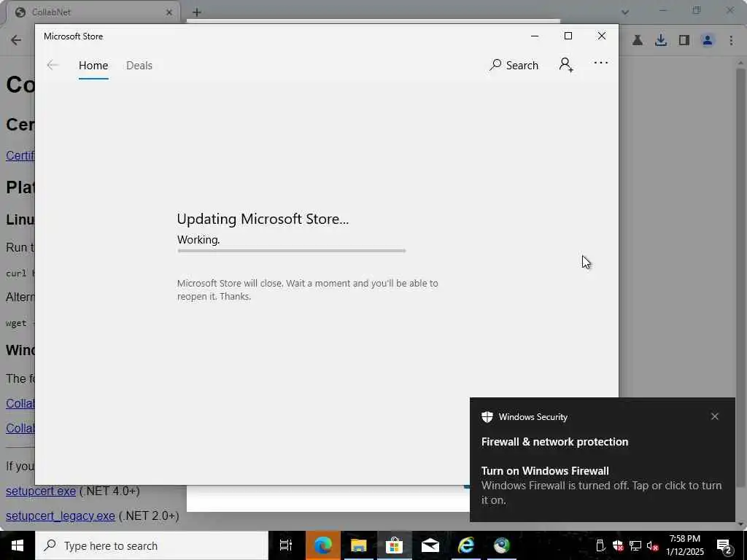Open the browser profile avatar
The image size is (747, 560).
(708, 40)
